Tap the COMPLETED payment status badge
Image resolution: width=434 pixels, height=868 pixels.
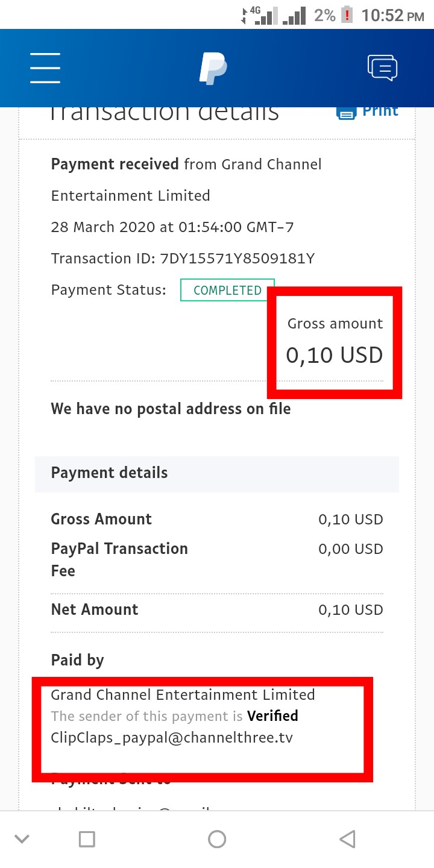(227, 290)
